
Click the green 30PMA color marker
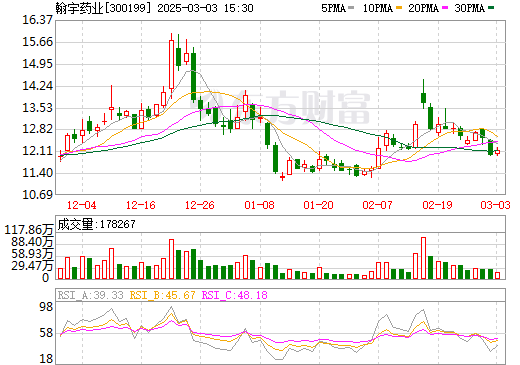(491, 7)
